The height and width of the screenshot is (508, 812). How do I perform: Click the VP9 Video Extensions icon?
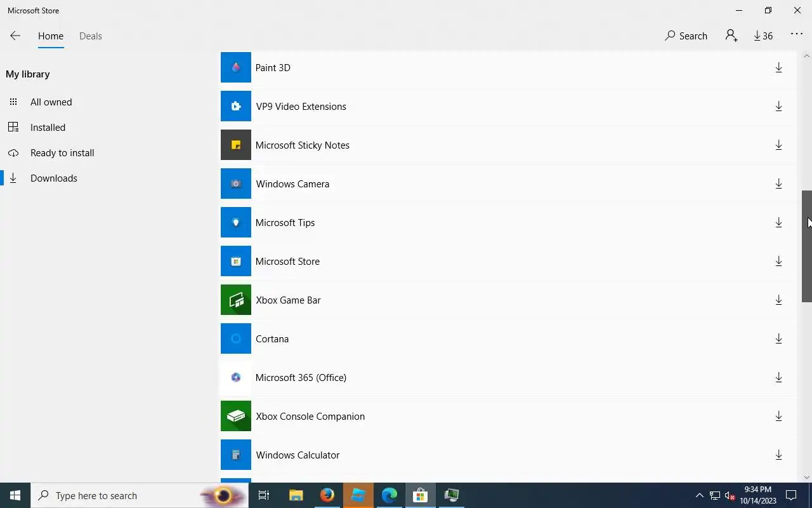(x=236, y=106)
